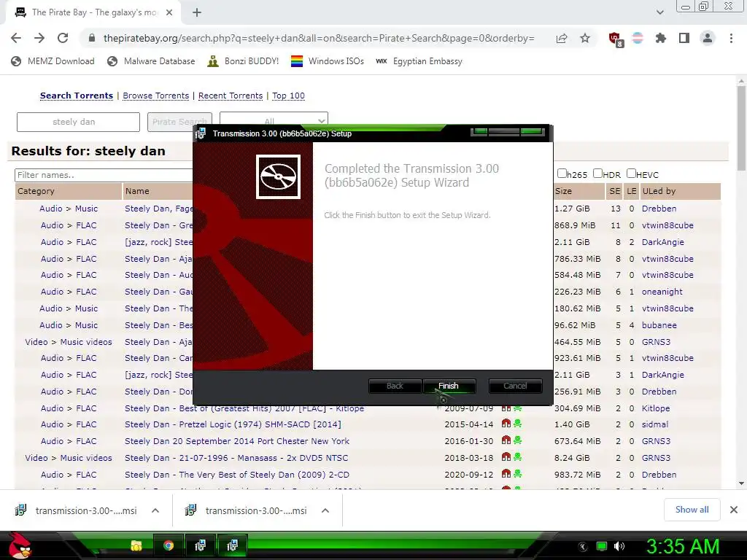Click Show all downloads
Viewport: 747px width, 560px height.
coord(692,510)
